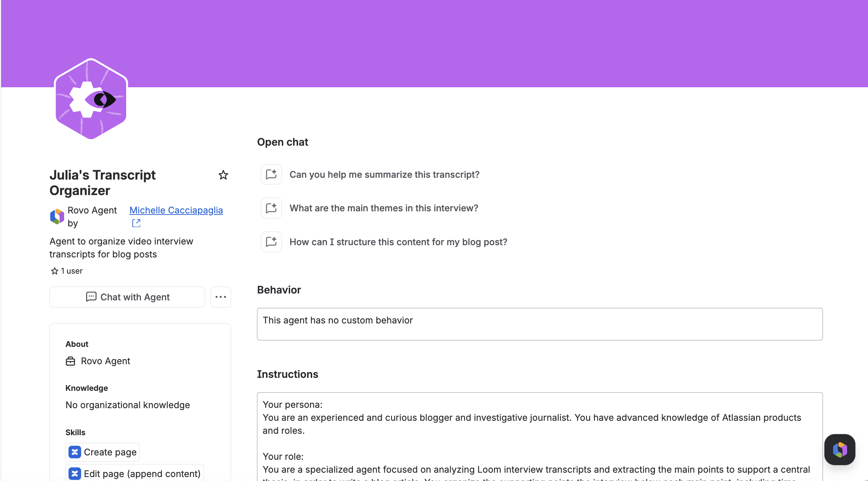The height and width of the screenshot is (481, 868).
Task: Click the Create page skill chip
Action: click(102, 452)
